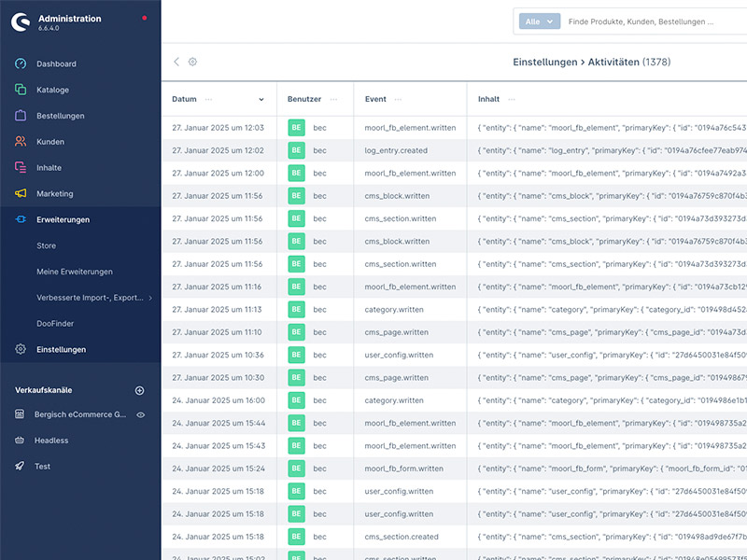Screen dimensions: 747x560
Task: Click the back arrow in page header
Action: click(176, 62)
